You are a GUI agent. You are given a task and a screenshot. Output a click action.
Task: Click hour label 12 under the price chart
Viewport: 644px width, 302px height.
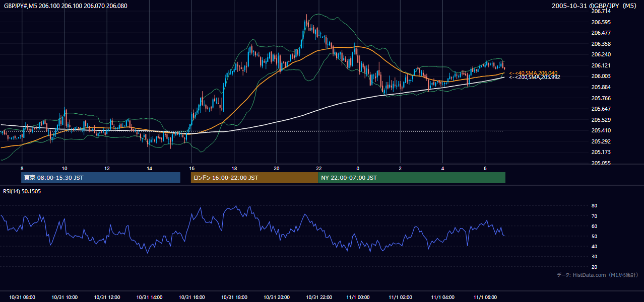point(107,168)
